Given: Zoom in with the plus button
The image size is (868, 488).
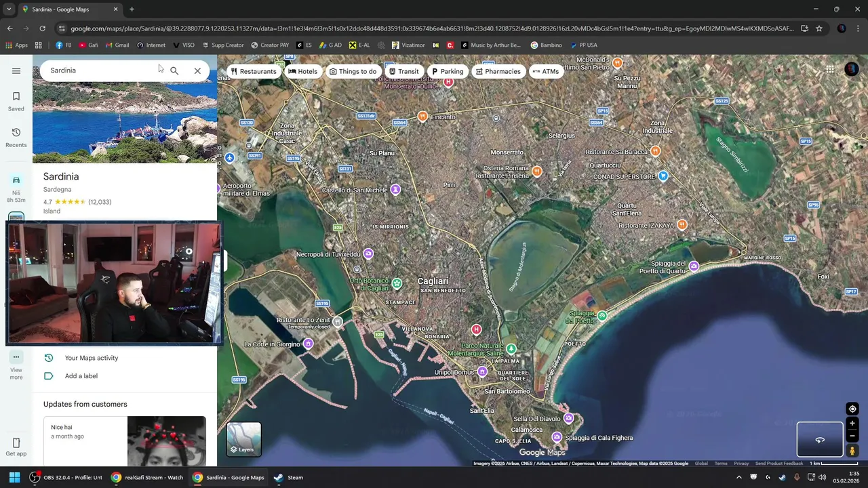Looking at the screenshot, I should [x=852, y=424].
